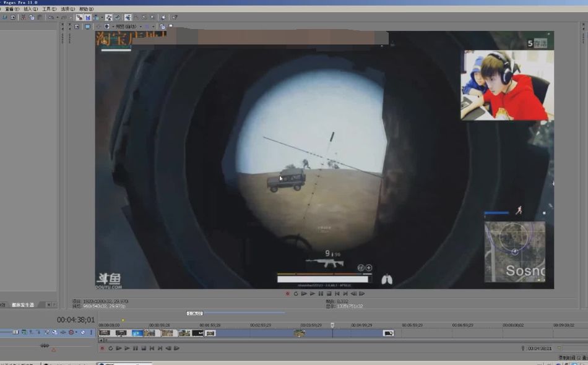This screenshot has height=365, width=588.
Task: Open the 插入 (Insert) menu
Action: pos(30,9)
